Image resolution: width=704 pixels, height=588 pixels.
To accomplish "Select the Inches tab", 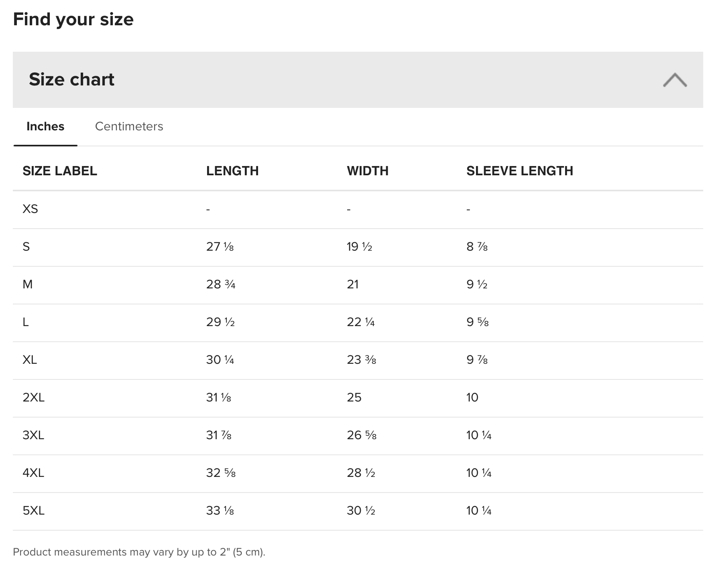I will point(45,126).
